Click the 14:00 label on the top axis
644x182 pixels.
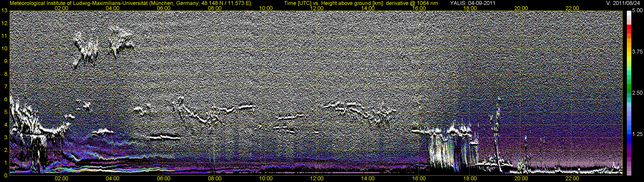tap(368, 8)
